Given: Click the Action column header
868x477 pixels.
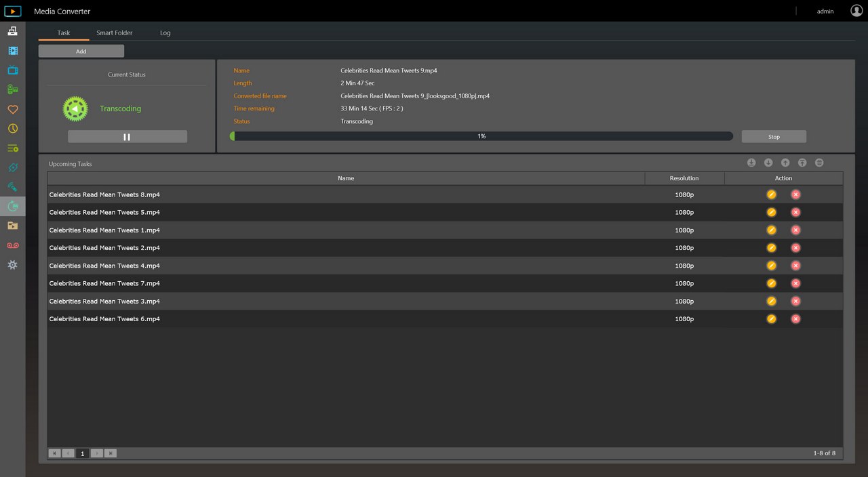Looking at the screenshot, I should 783,178.
